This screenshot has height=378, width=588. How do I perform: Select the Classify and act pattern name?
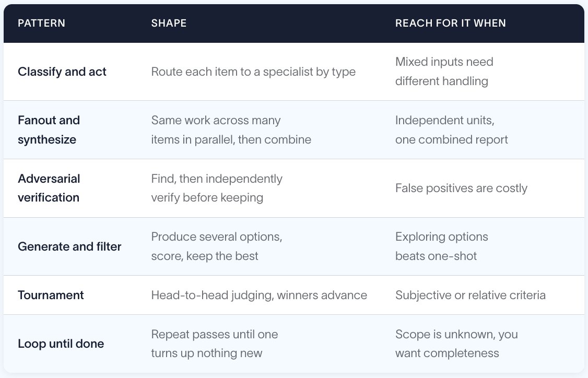pos(62,72)
